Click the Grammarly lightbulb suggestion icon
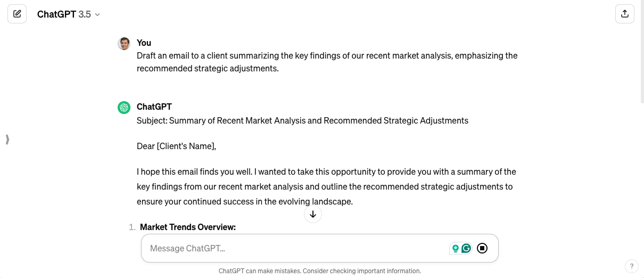Image resolution: width=644 pixels, height=278 pixels. click(x=456, y=248)
